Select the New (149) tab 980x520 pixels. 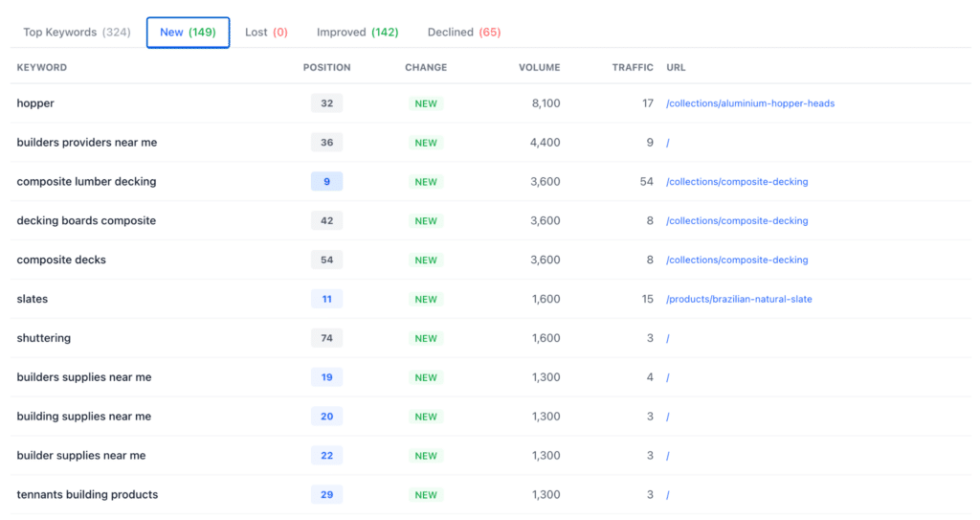(x=189, y=33)
